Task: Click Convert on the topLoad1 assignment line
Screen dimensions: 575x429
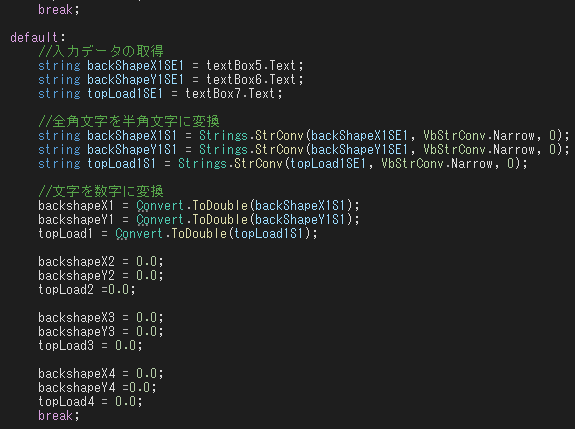Action: [x=139, y=234]
